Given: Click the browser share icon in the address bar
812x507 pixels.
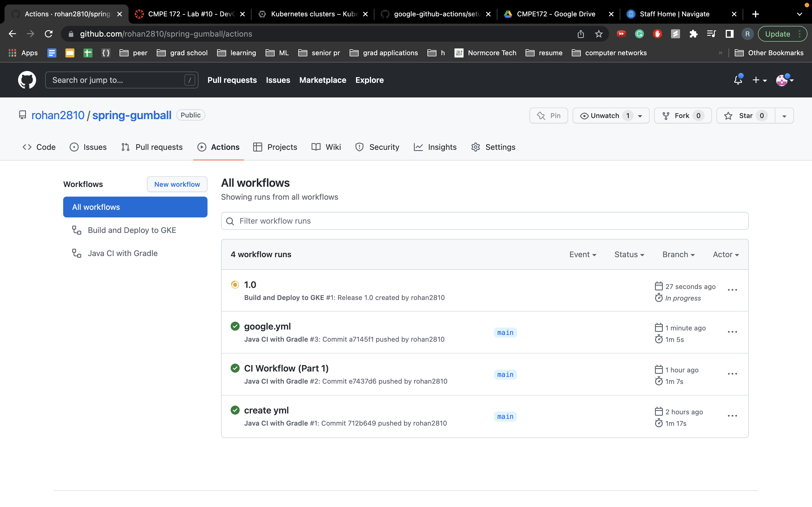Looking at the screenshot, I should (x=581, y=34).
